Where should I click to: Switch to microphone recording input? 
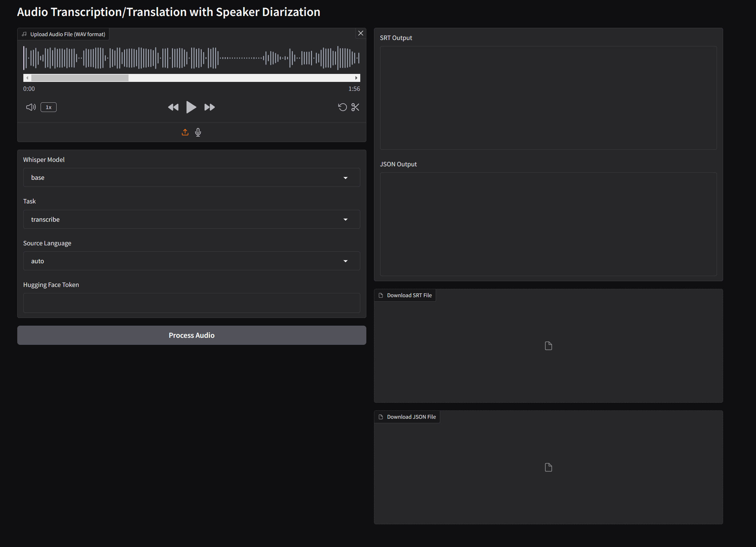198,132
